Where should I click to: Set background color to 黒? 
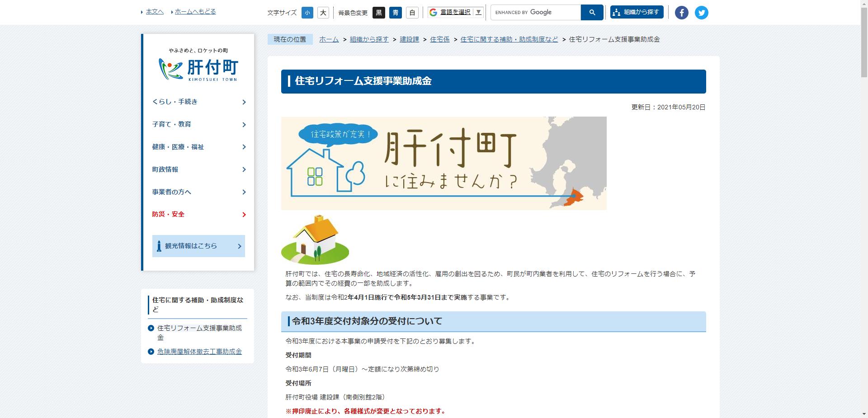tap(379, 13)
